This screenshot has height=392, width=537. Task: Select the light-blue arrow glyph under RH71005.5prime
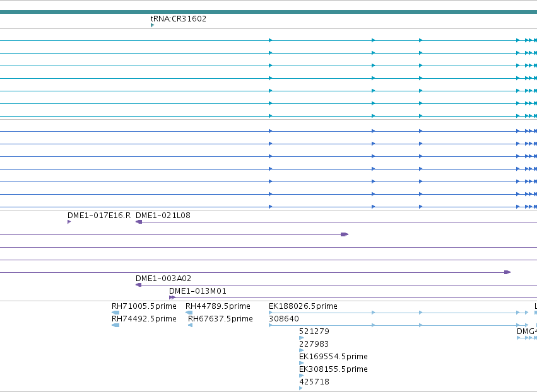pyautogui.click(x=115, y=313)
